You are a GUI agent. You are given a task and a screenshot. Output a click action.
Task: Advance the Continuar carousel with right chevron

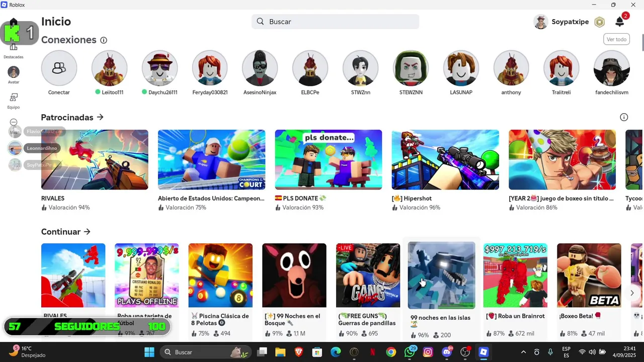pyautogui.click(x=632, y=293)
